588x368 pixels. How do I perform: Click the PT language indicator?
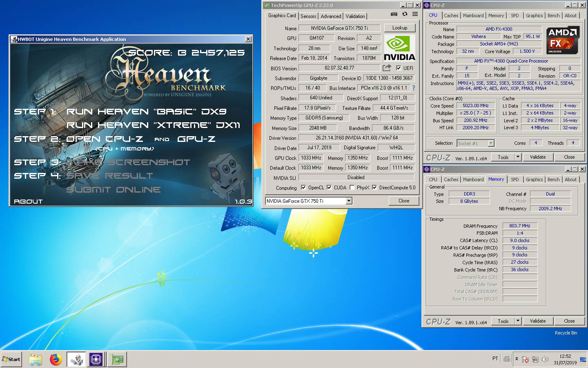point(495,359)
